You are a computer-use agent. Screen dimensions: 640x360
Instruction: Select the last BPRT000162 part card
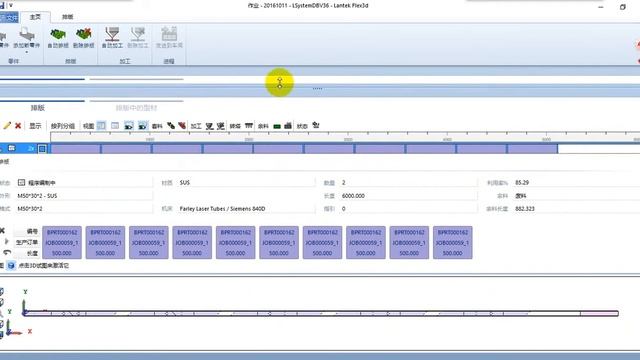(453, 242)
